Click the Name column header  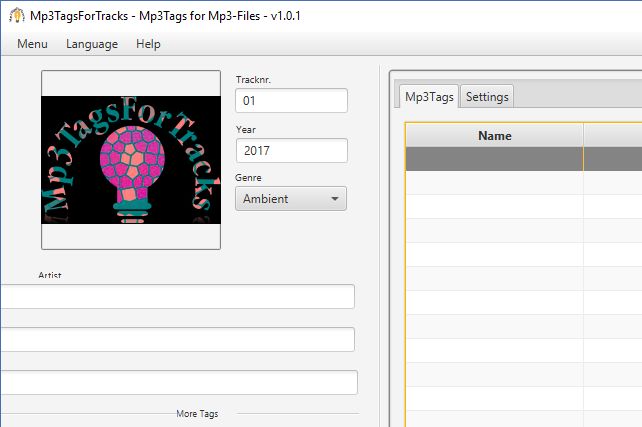(x=494, y=136)
